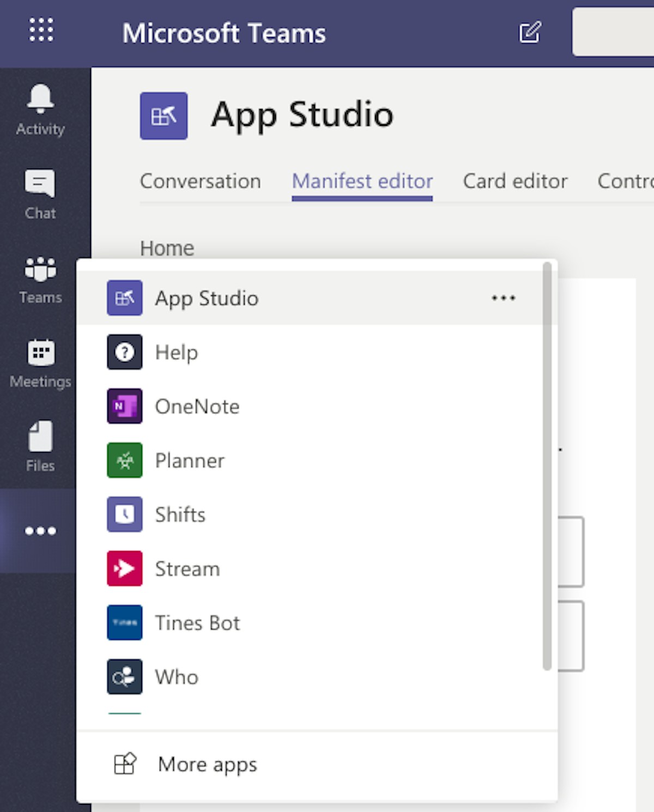
Task: Open the Activity bell in sidebar
Action: click(40, 110)
